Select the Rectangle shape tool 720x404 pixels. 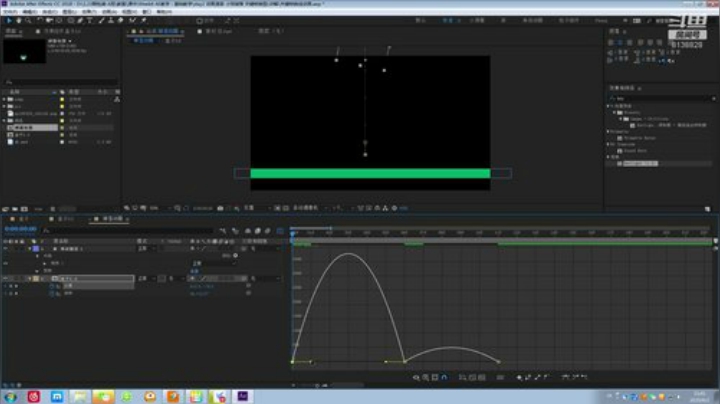tap(71, 21)
